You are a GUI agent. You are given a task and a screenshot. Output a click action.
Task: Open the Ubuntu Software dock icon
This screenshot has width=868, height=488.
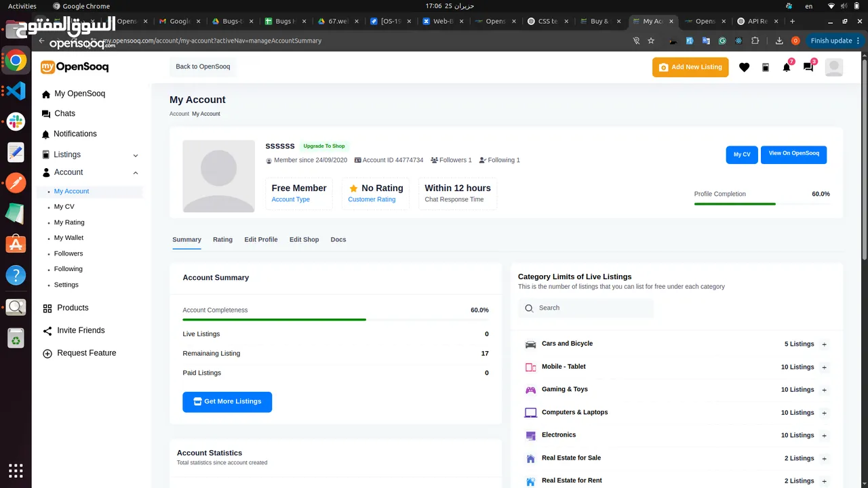pos(16,244)
